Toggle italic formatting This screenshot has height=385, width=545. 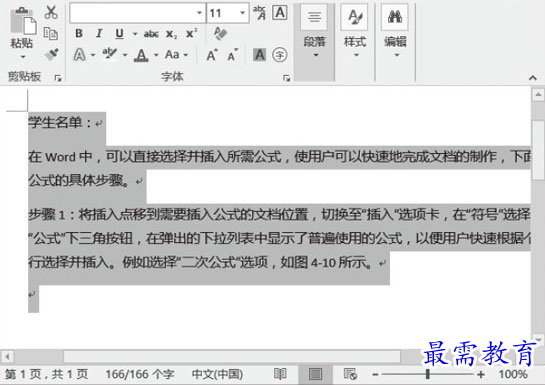pos(99,34)
